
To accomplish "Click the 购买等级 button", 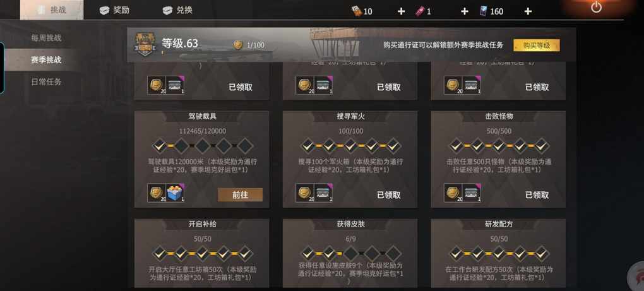I will [537, 45].
